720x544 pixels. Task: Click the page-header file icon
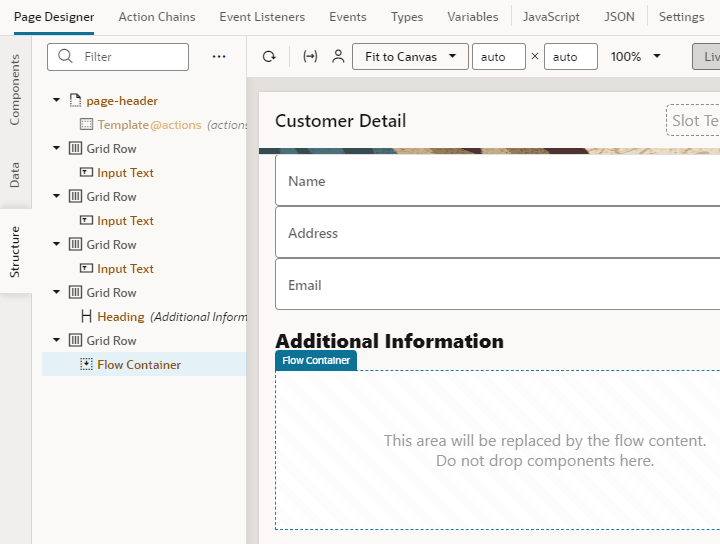[x=75, y=101]
